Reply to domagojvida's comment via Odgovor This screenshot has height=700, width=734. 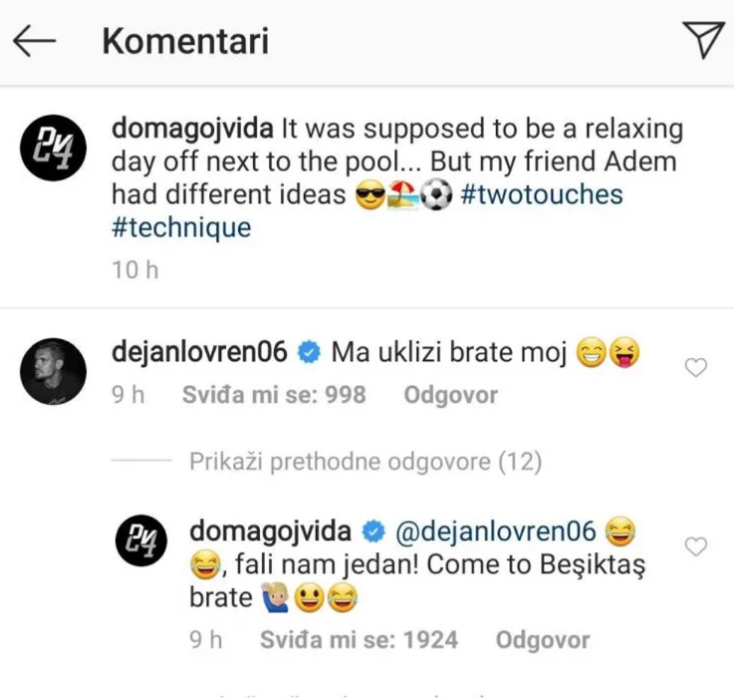542,640
